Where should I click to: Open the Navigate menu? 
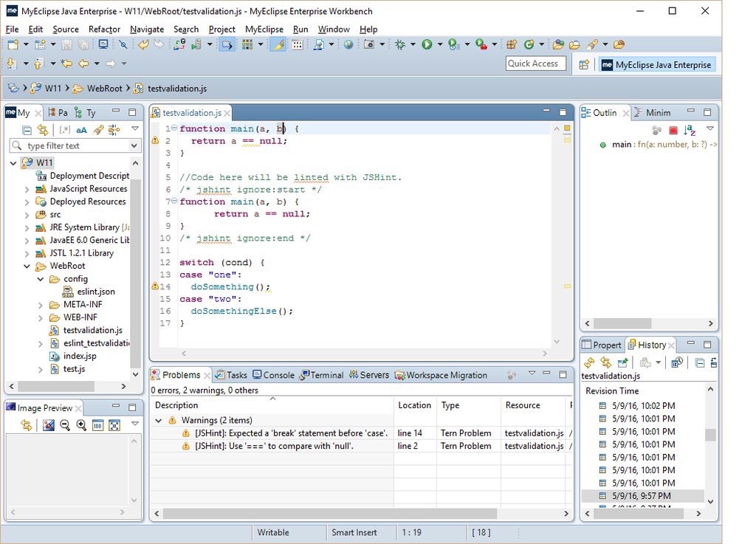(x=147, y=30)
